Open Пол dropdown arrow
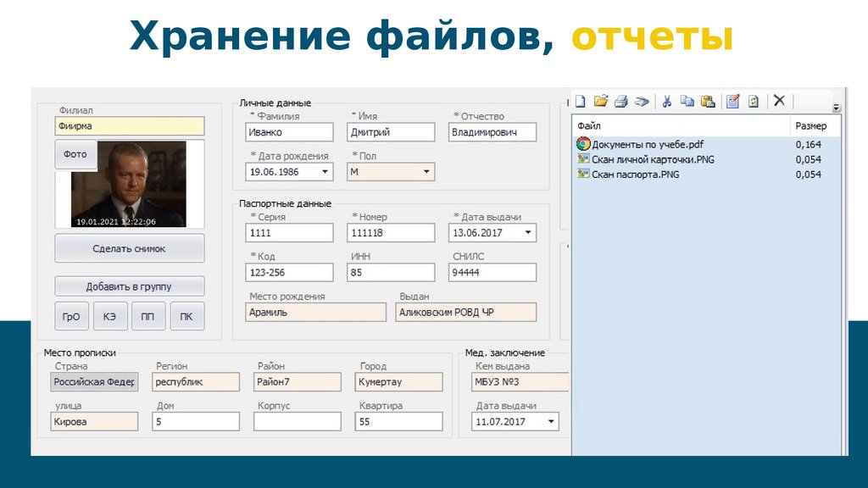The height and width of the screenshot is (488, 868). [426, 172]
